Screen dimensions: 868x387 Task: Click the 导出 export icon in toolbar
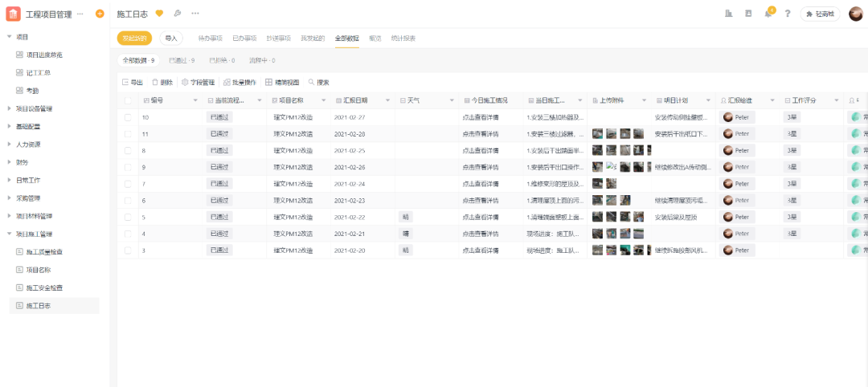(x=125, y=82)
